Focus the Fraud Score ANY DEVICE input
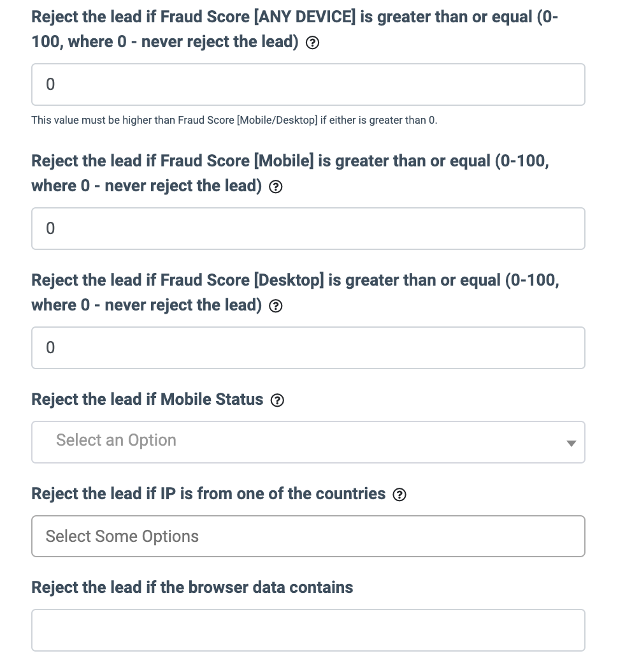618x672 pixels. tap(308, 84)
